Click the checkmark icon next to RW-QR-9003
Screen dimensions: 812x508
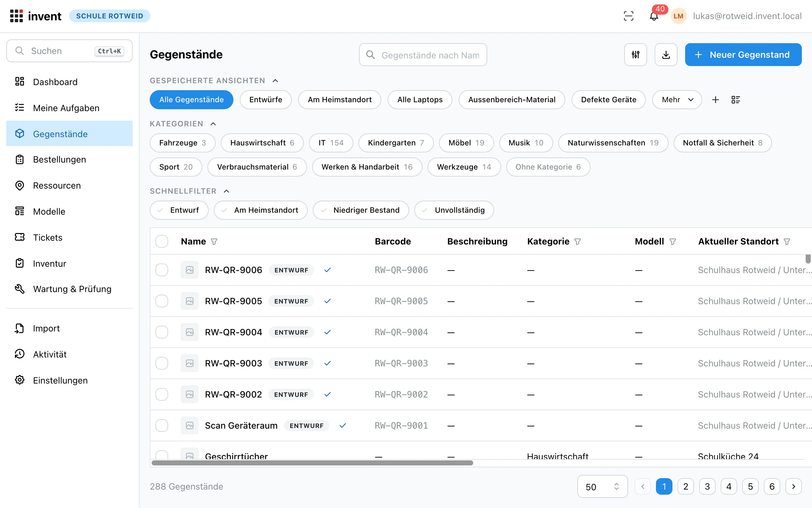(327, 363)
